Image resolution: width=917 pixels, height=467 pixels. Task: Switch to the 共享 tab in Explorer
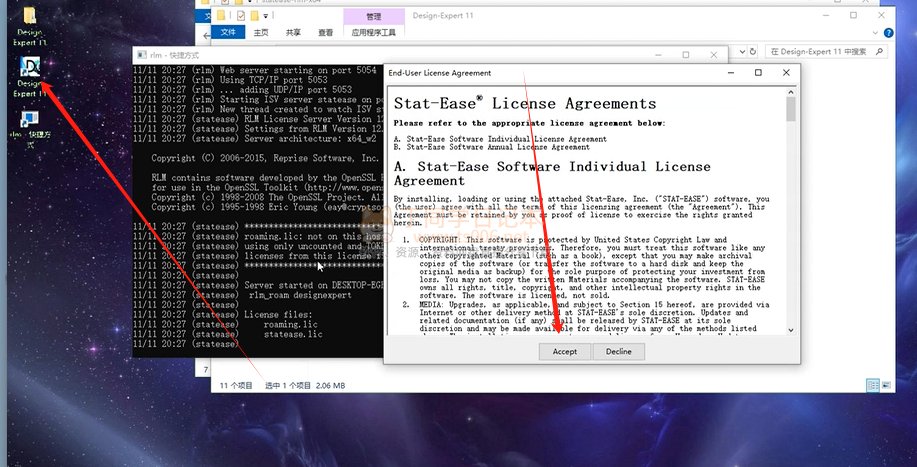pyautogui.click(x=293, y=33)
